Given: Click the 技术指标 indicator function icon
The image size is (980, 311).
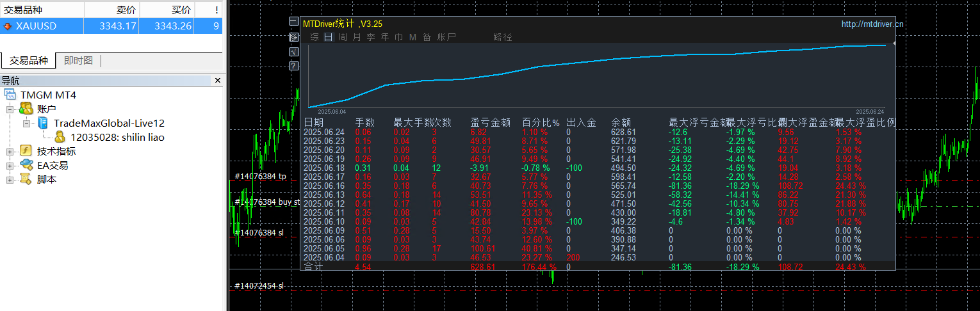Looking at the screenshot, I should pyautogui.click(x=26, y=151).
